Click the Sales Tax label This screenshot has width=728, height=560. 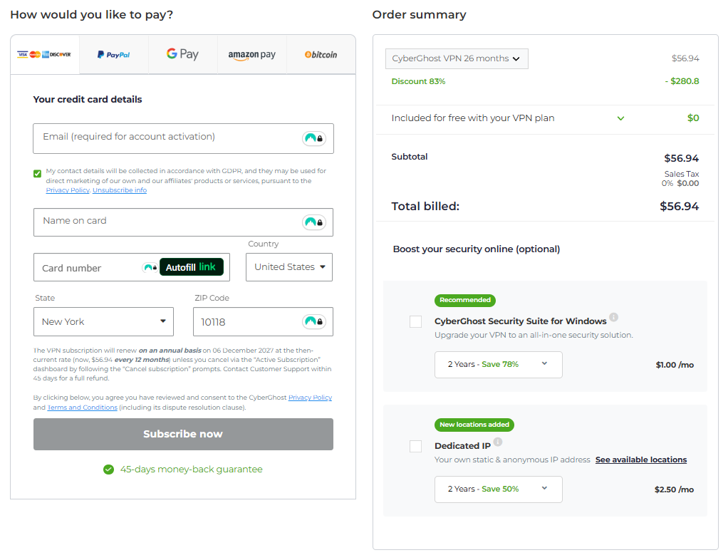click(682, 174)
